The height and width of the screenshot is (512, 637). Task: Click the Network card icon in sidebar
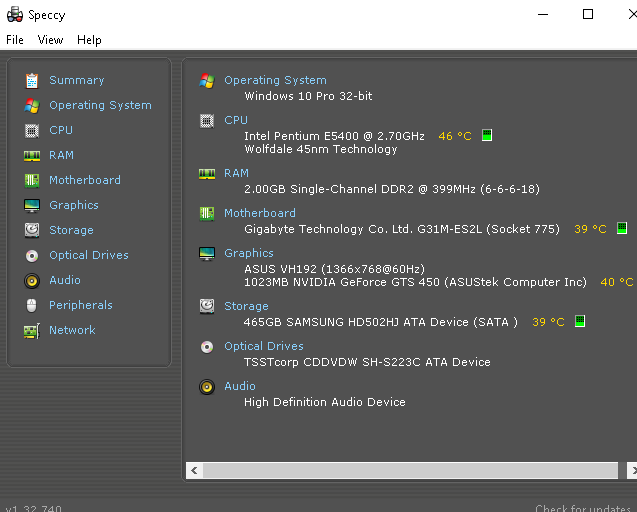click(x=32, y=331)
